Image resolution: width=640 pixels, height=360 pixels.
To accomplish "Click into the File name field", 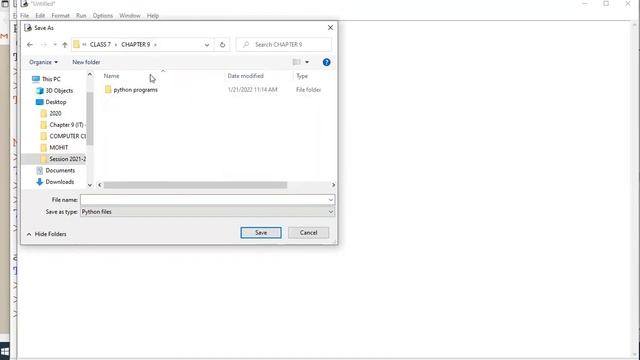I will click(204, 200).
